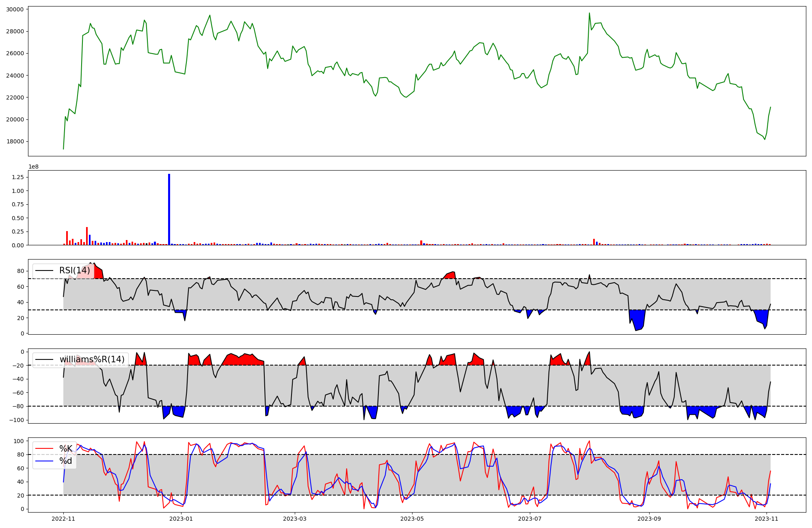Click the 2023-09 x-axis date label

point(649,519)
